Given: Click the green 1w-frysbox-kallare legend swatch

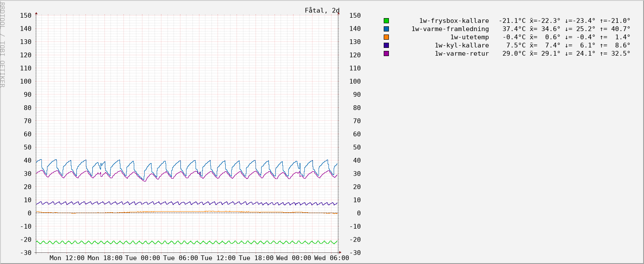Looking at the screenshot, I should tap(386, 21).
